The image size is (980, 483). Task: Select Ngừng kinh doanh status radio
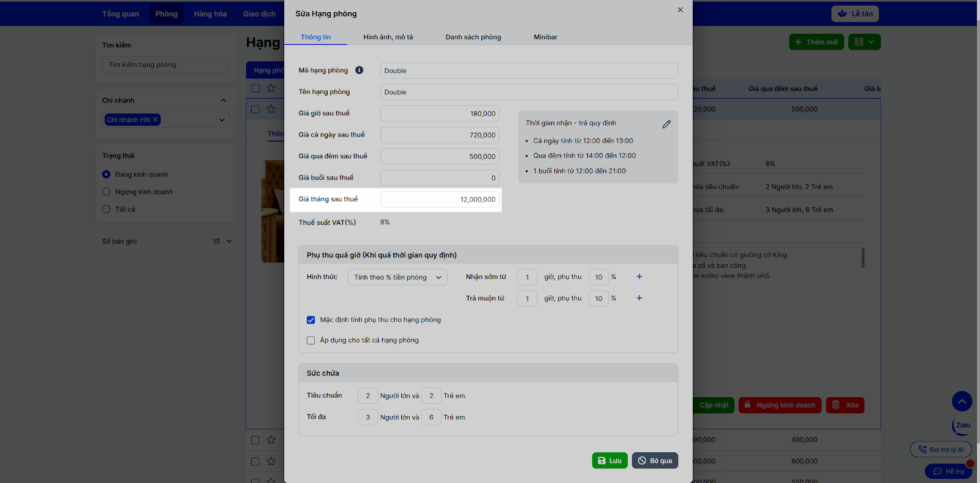(x=107, y=192)
